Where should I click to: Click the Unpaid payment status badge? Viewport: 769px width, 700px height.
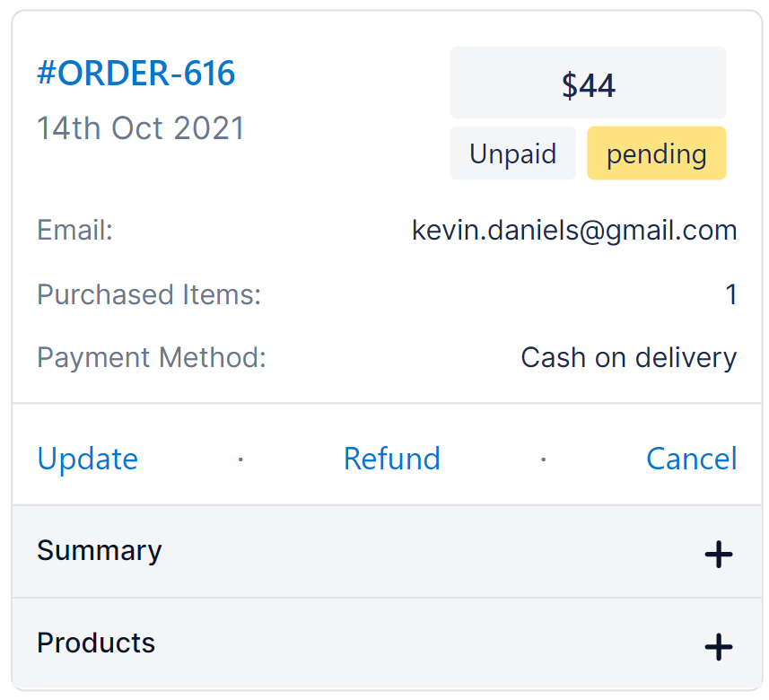coord(512,153)
